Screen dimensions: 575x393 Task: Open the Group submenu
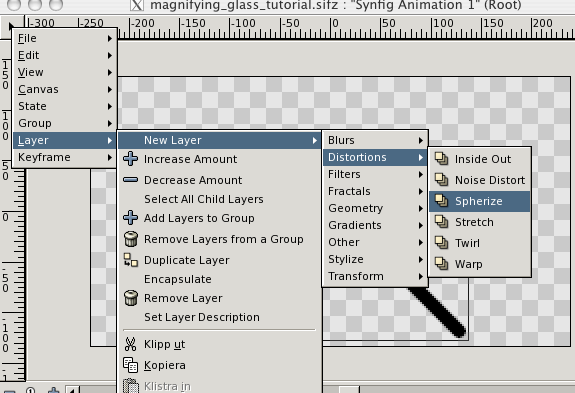[65, 123]
